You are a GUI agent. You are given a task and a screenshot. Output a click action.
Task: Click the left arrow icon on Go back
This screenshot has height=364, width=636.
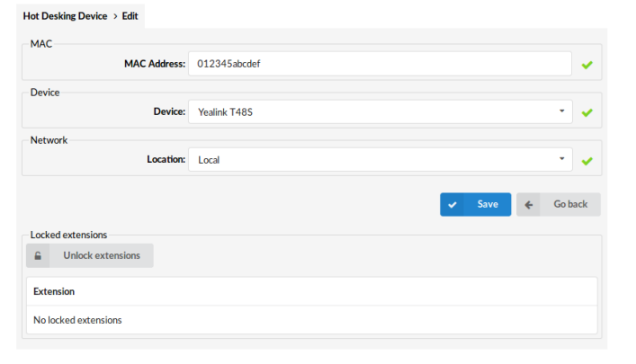tap(529, 205)
